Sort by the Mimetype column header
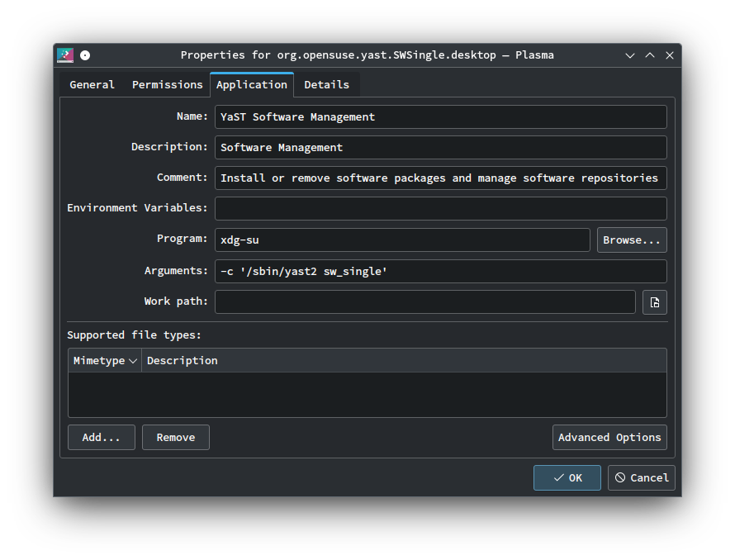Screen dimensions: 735x560 pos(105,361)
